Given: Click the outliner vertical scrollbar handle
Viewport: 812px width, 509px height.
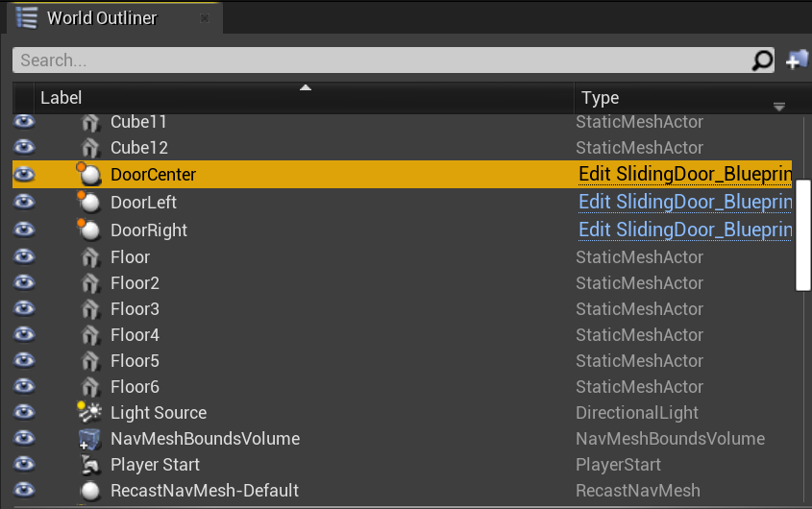Looking at the screenshot, I should tap(803, 235).
